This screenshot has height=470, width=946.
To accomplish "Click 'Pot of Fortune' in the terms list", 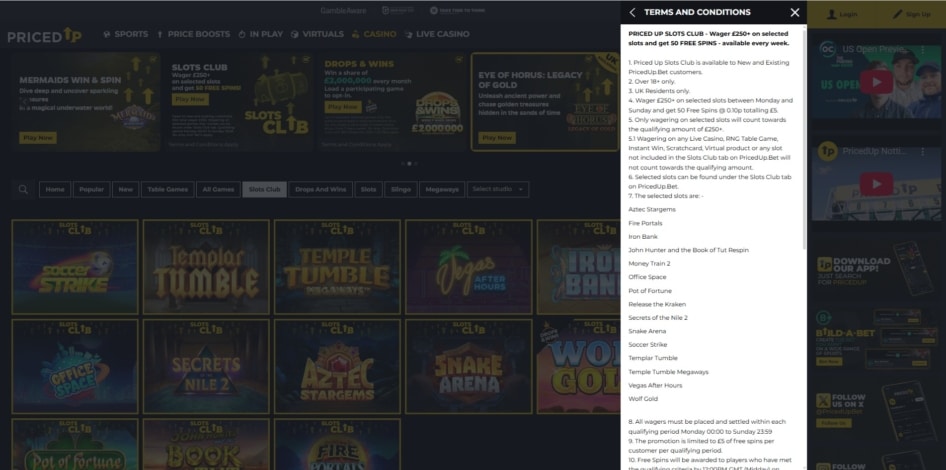I will [x=650, y=291].
